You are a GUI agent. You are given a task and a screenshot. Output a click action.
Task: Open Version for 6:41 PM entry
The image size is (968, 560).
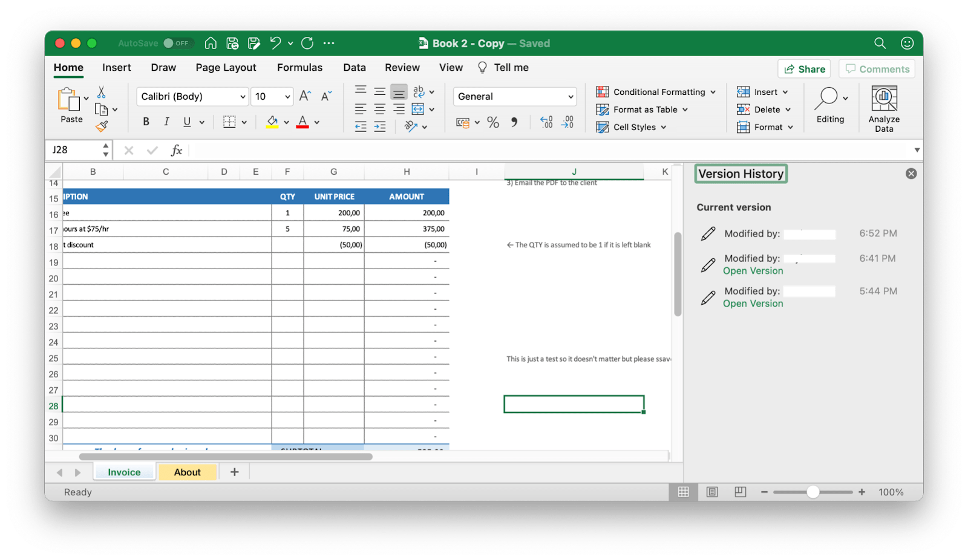point(753,271)
